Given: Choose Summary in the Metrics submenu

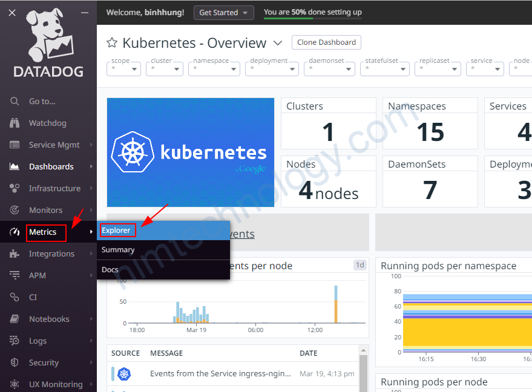Looking at the screenshot, I should point(118,250).
